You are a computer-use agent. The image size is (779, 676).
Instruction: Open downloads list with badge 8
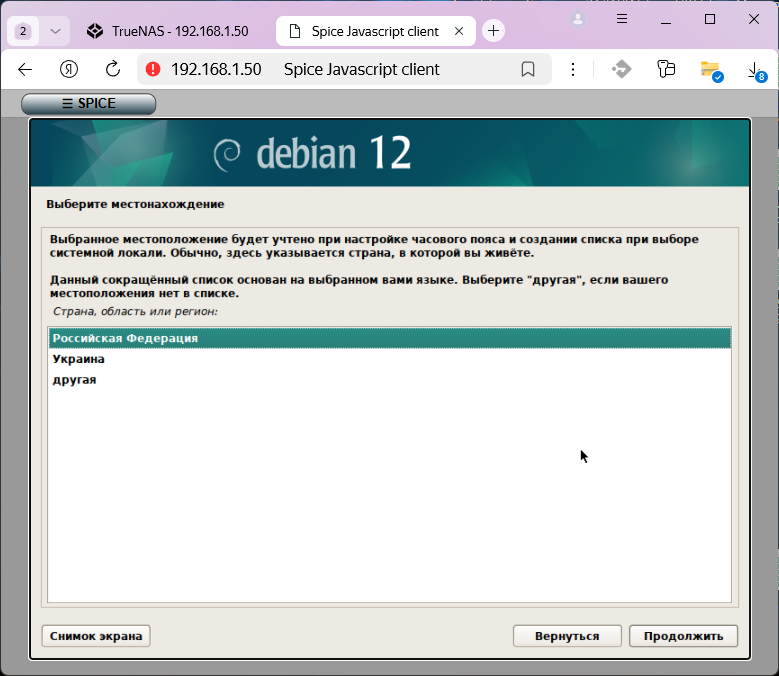click(x=756, y=71)
